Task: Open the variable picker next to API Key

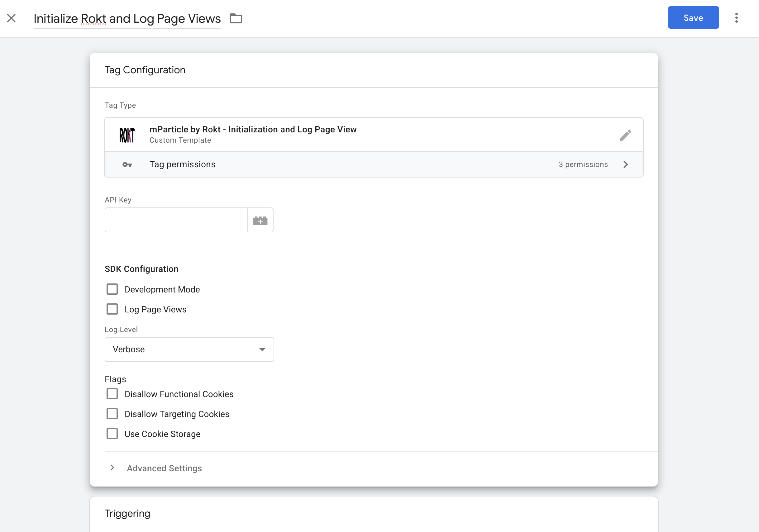Action: point(260,220)
